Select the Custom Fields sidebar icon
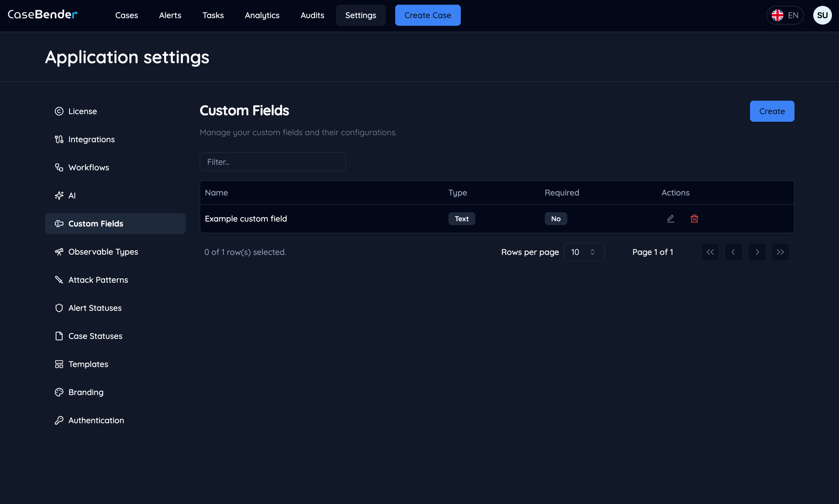Image resolution: width=839 pixels, height=504 pixels. click(59, 224)
